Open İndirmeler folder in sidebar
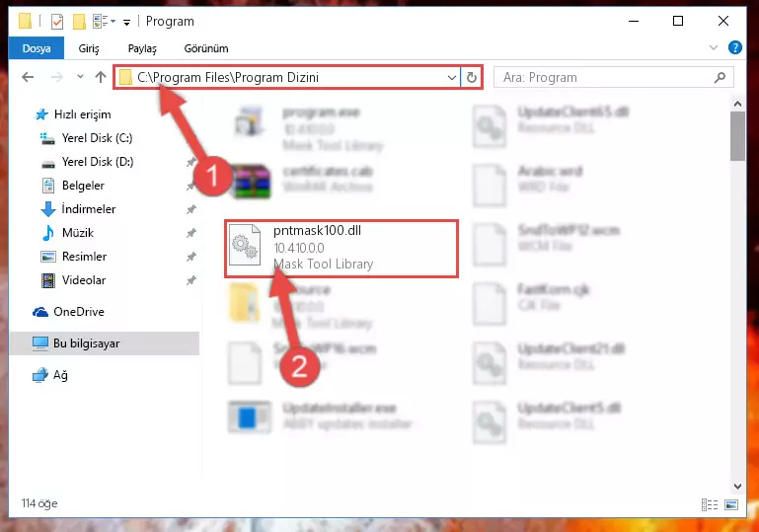 click(x=78, y=209)
